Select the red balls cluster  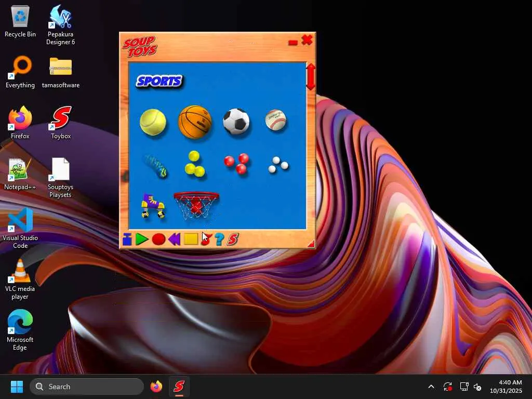pyautogui.click(x=237, y=164)
